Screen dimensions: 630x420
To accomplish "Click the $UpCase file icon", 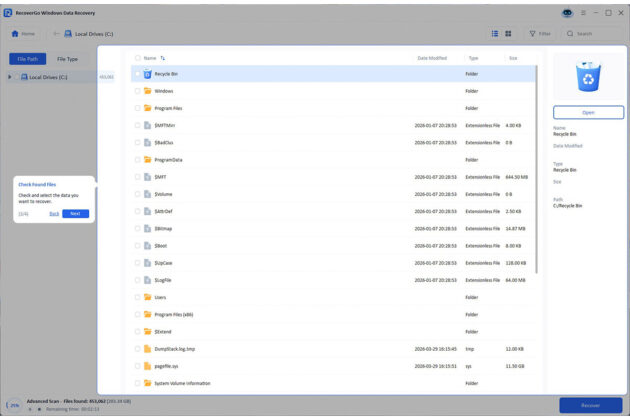I will (x=147, y=263).
